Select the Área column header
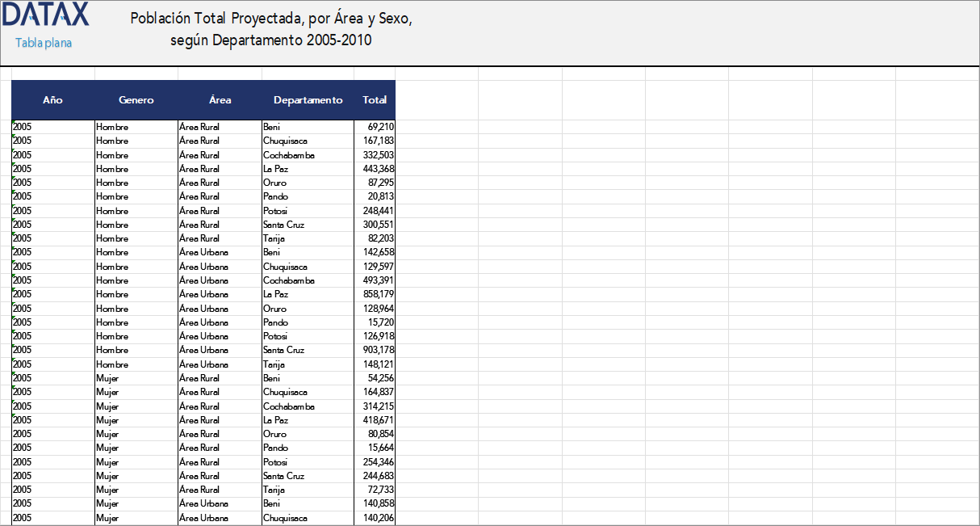980x526 pixels. coord(220,99)
